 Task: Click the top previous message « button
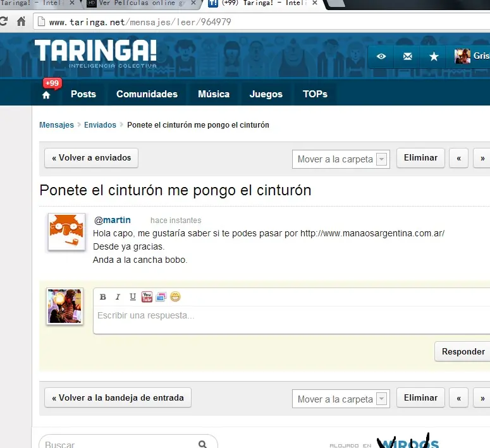[x=458, y=158]
